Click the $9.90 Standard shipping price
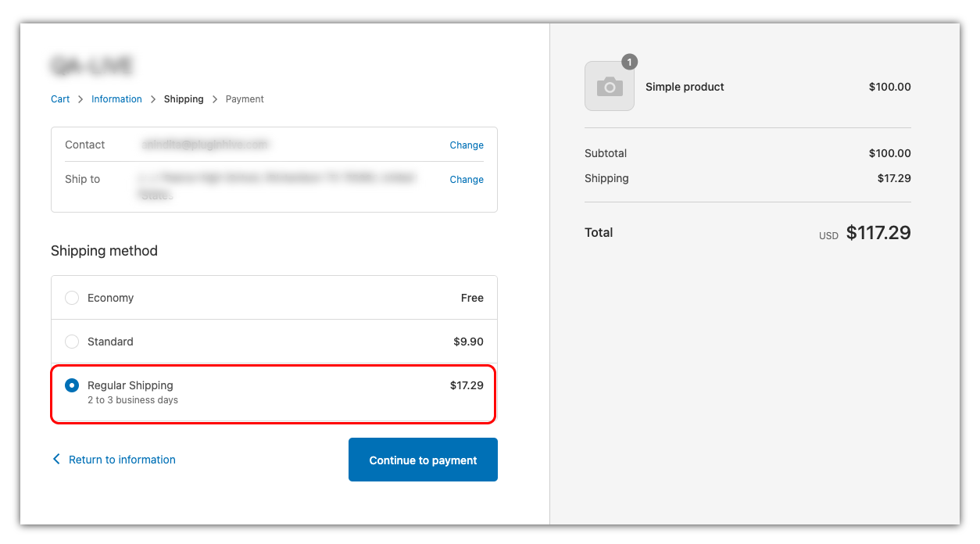This screenshot has width=980, height=544. click(468, 342)
